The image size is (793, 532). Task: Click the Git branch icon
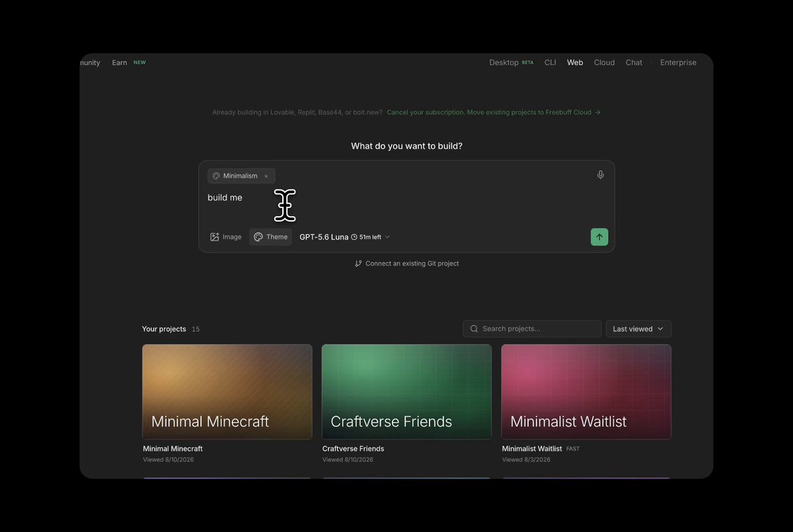point(358,264)
